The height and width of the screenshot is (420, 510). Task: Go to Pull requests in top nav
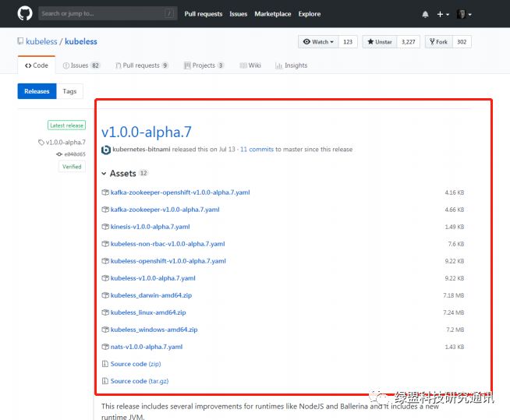[204, 14]
